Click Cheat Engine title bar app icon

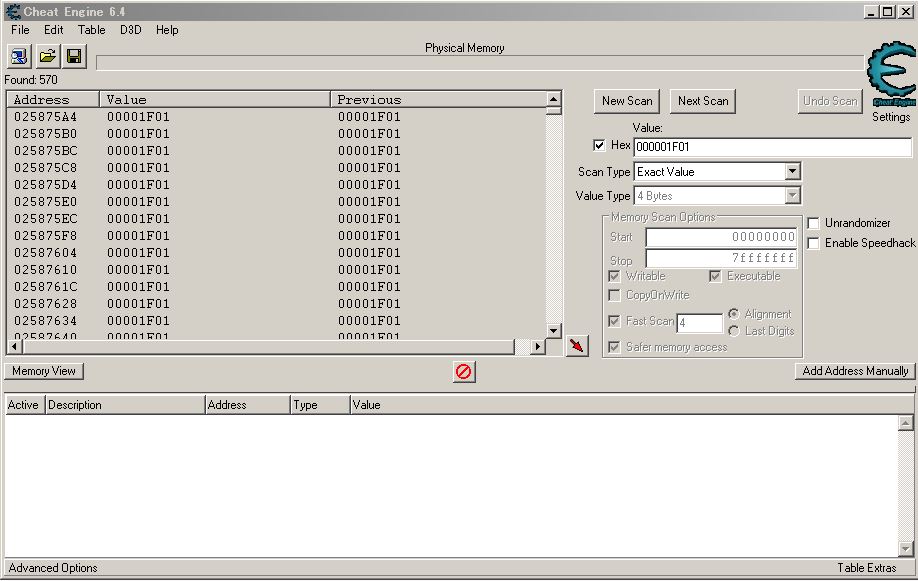tap(13, 12)
